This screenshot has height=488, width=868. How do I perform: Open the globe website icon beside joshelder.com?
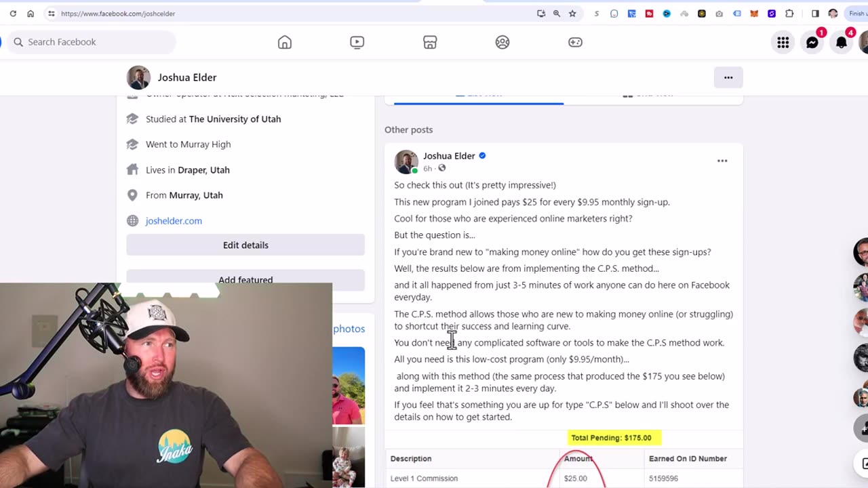coord(132,221)
